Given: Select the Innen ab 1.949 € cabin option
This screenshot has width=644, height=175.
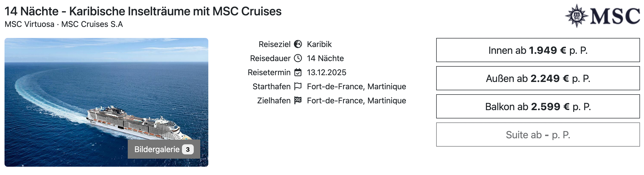Looking at the screenshot, I should [x=538, y=50].
